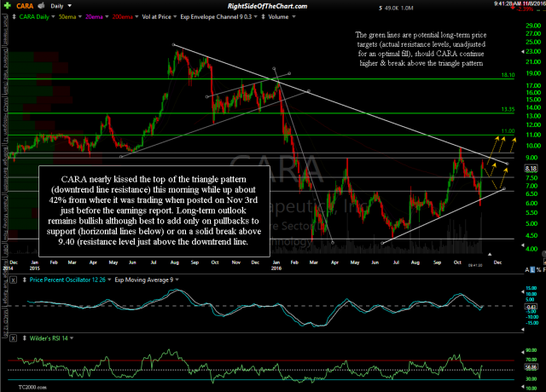Click the scale arrow next to 23.00
Image resolution: width=546 pixels, height=392 pixels.
coord(522,51)
